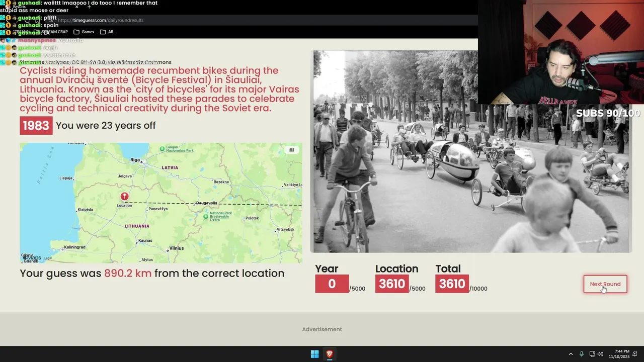Click the red Location pin on the map

tap(124, 197)
